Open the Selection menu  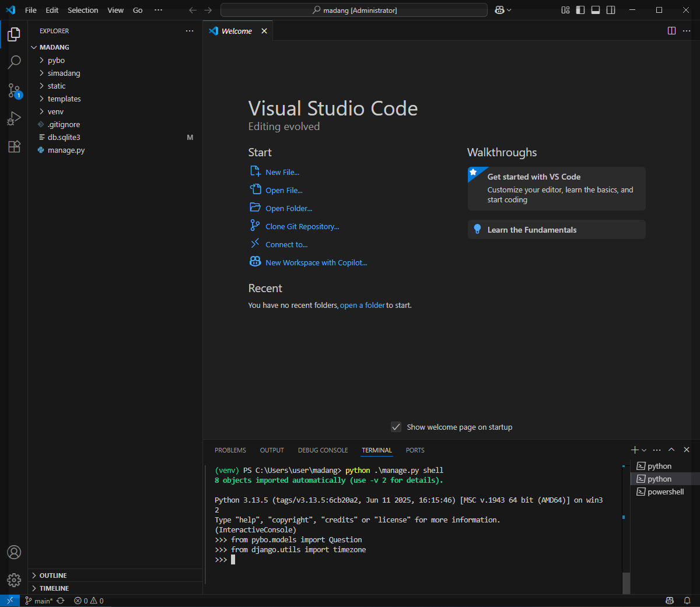pos(83,10)
